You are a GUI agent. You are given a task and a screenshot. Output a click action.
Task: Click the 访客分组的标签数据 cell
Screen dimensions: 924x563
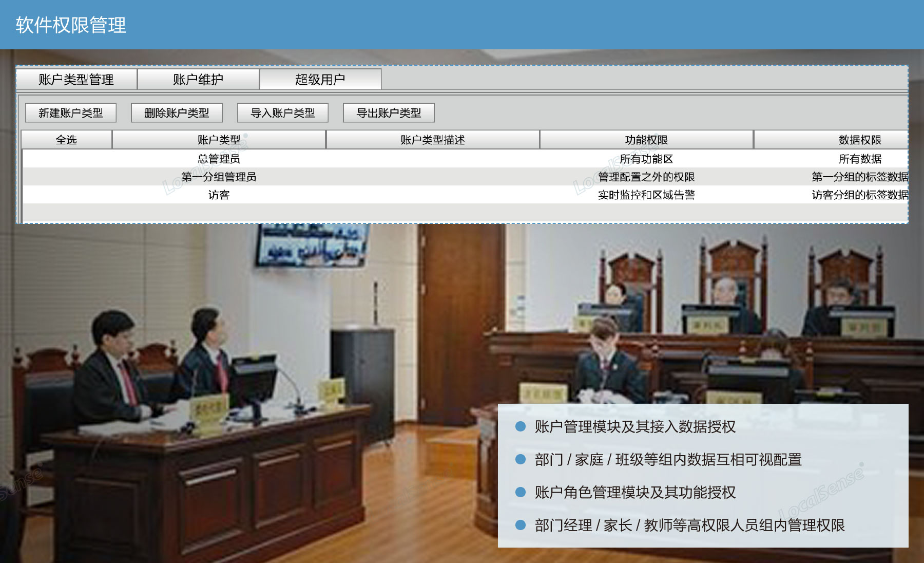[860, 195]
